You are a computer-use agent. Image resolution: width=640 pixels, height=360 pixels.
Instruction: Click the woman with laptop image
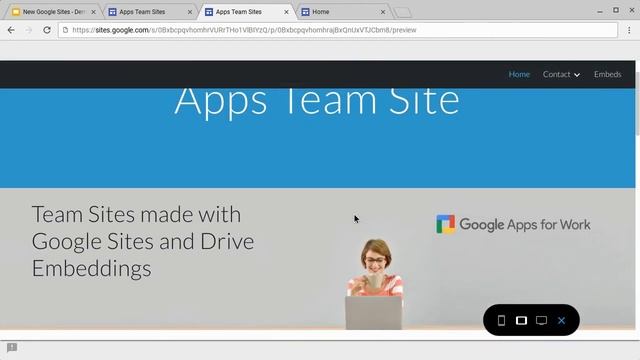pos(374,284)
